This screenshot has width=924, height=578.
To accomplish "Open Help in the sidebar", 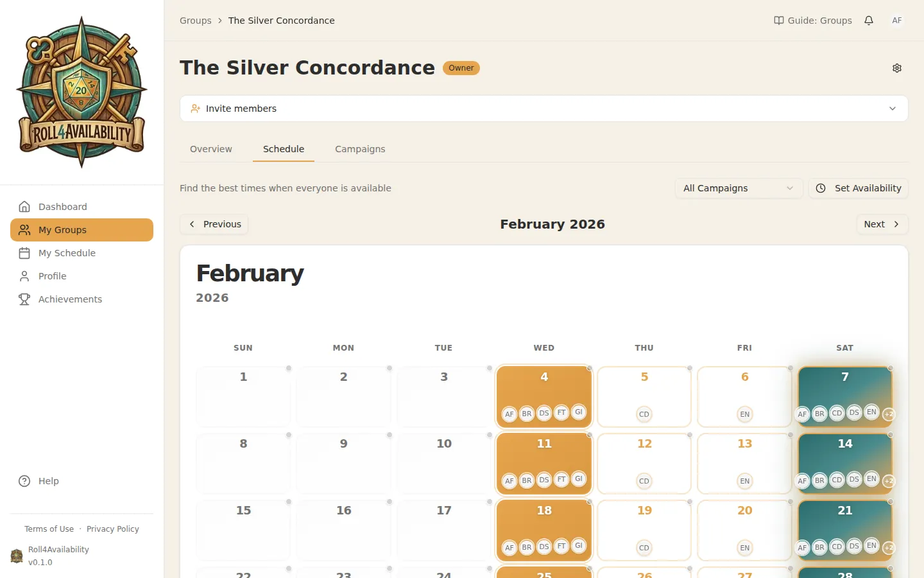I will [48, 481].
